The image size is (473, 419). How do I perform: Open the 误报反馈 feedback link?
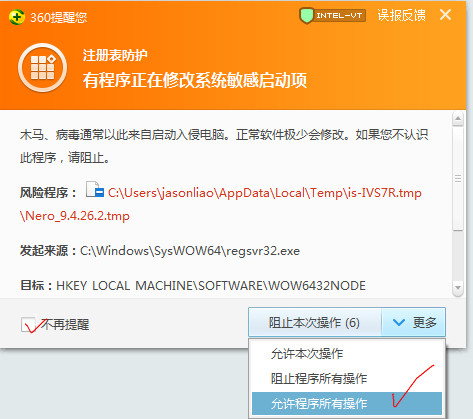(x=401, y=15)
